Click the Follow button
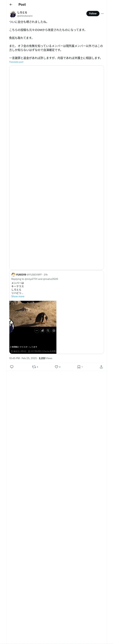The height and width of the screenshot is (644, 113). [x=93, y=14]
